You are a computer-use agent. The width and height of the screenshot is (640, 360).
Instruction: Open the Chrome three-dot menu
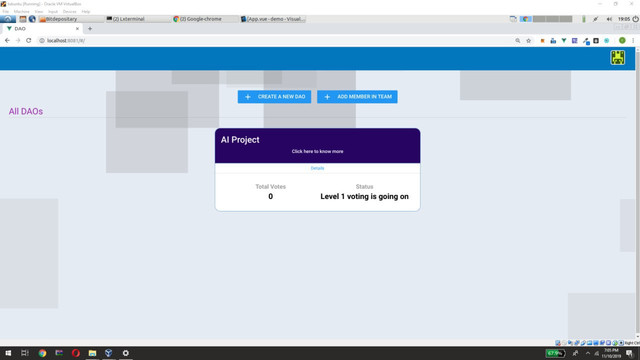tap(633, 40)
